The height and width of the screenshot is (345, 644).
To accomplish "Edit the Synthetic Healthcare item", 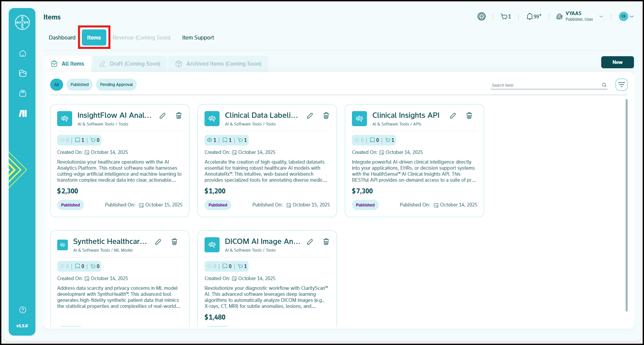I will pos(158,242).
